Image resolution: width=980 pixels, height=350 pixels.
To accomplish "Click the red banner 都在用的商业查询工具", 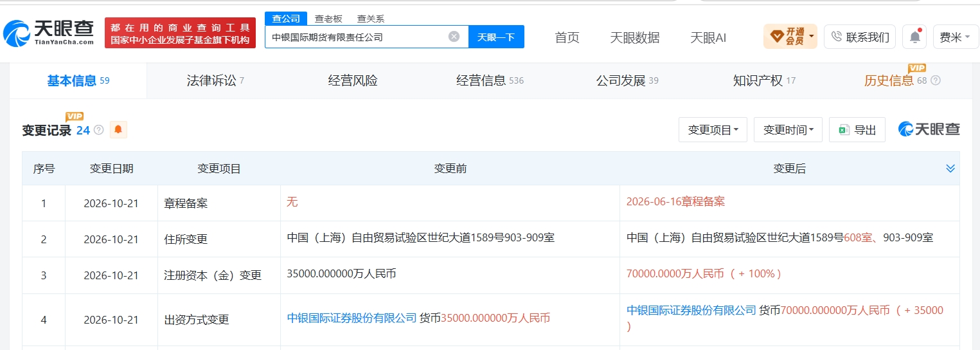I will (x=181, y=33).
